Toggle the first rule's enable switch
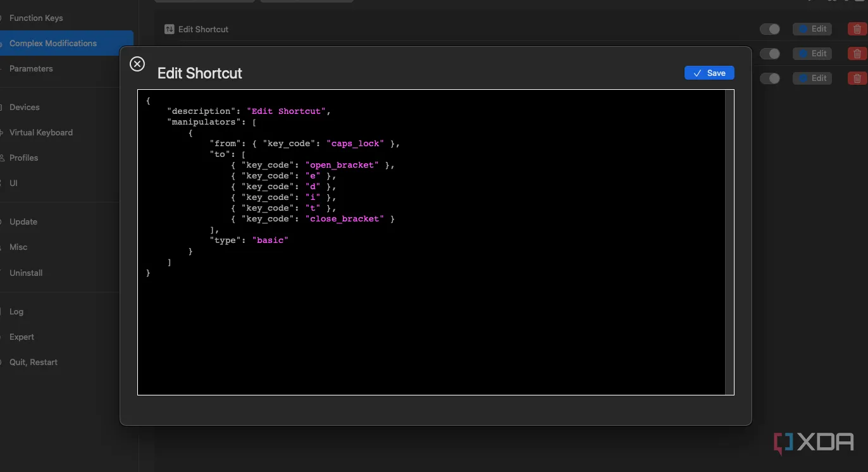The image size is (868, 472). tap(769, 29)
